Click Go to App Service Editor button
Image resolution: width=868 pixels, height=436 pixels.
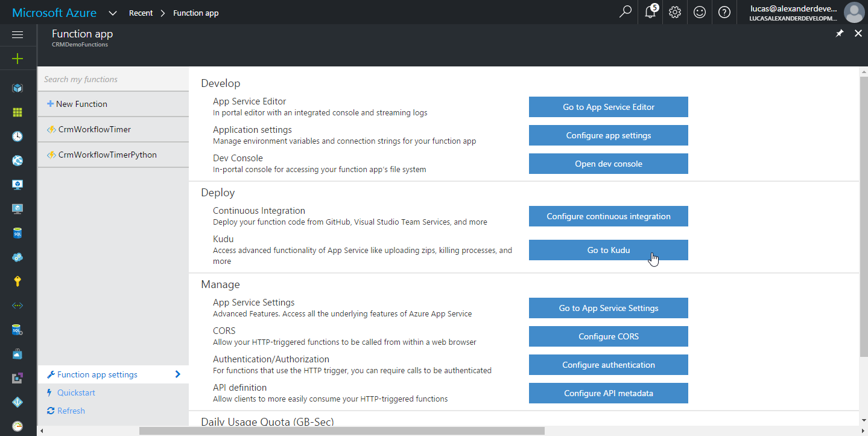pos(609,107)
